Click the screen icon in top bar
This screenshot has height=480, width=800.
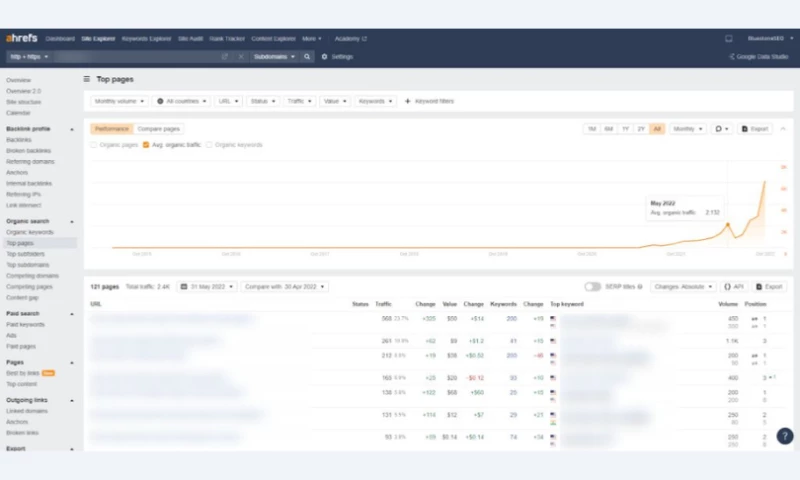pyautogui.click(x=729, y=39)
